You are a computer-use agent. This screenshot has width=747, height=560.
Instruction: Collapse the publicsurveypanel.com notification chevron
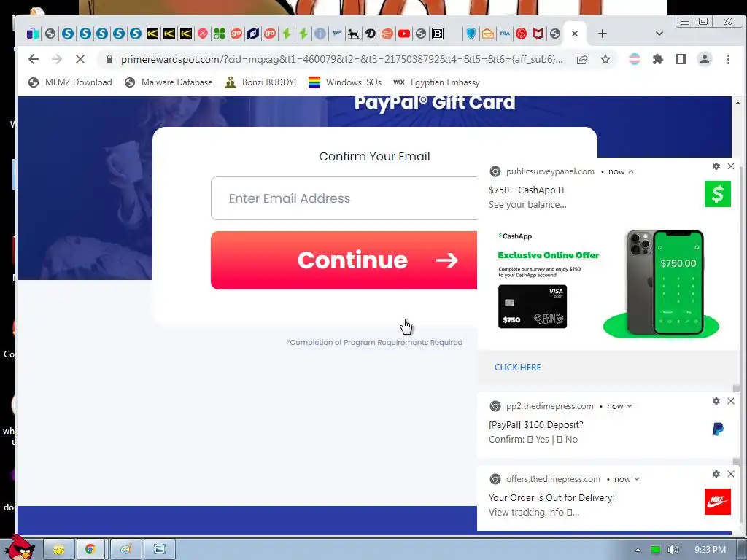pos(631,171)
